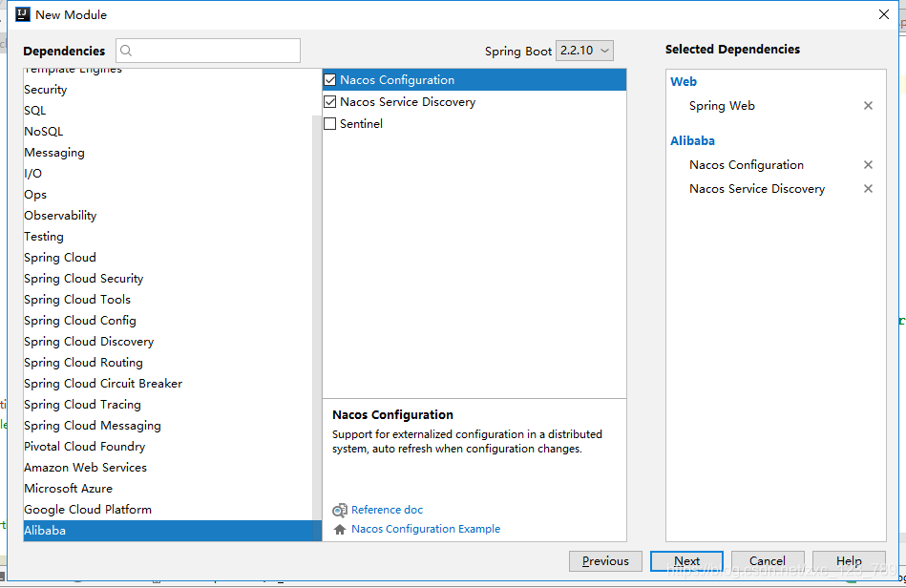
Task: Select the Observability category
Action: pos(168,216)
